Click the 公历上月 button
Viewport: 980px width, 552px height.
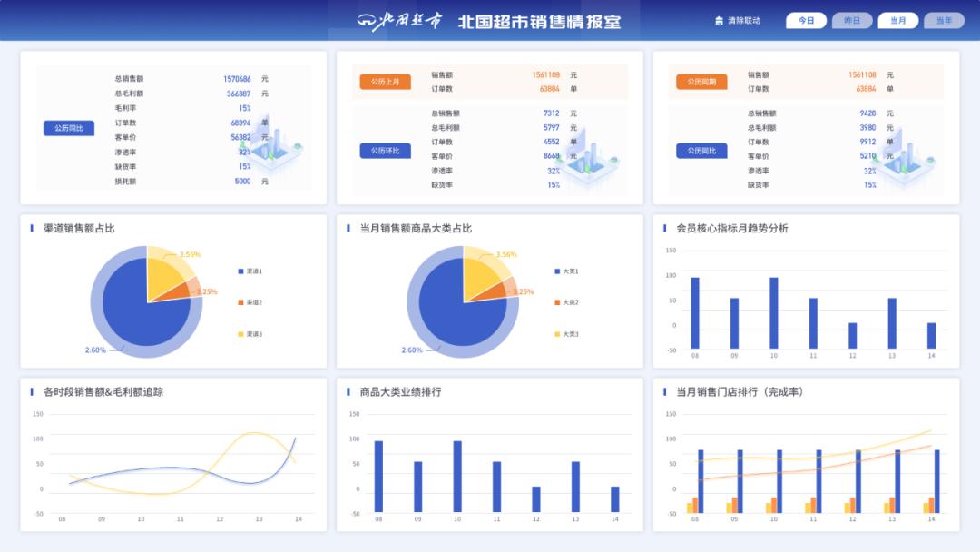(x=386, y=81)
